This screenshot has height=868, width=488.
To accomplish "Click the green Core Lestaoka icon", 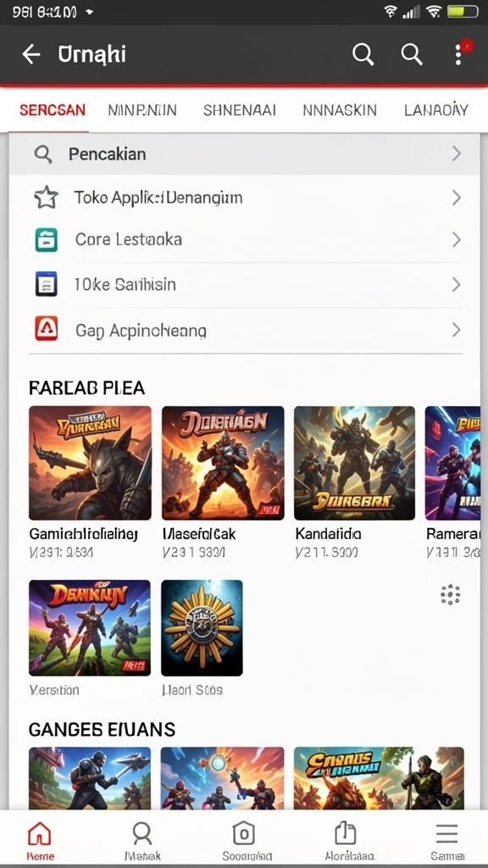I will pyautogui.click(x=46, y=240).
